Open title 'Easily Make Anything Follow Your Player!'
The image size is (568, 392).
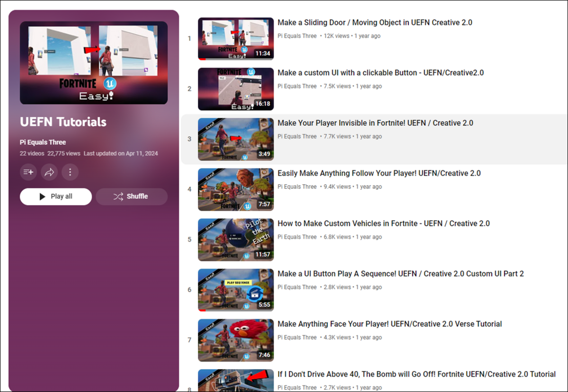pos(379,173)
